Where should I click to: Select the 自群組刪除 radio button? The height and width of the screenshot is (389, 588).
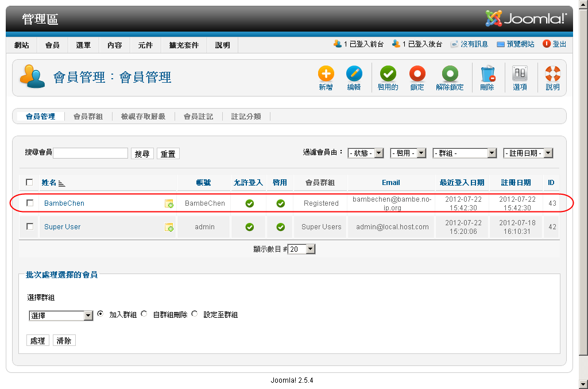(x=144, y=314)
